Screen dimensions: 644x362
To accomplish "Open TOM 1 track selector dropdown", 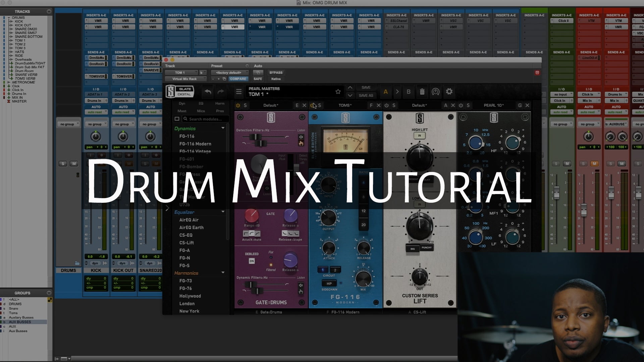I will tap(181, 72).
